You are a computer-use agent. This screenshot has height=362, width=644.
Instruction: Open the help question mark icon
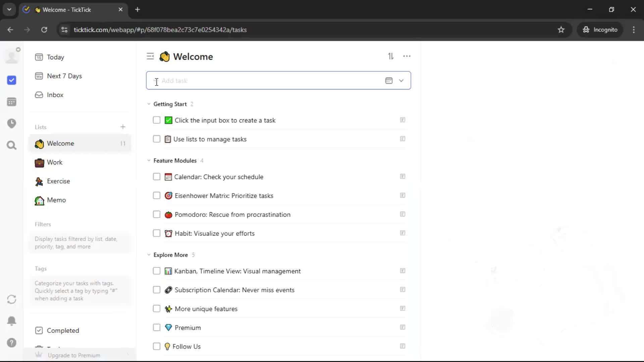[11, 343]
